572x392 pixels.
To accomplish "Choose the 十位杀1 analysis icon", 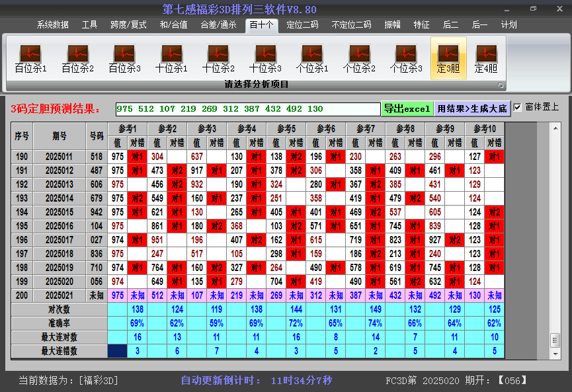I will pyautogui.click(x=171, y=58).
